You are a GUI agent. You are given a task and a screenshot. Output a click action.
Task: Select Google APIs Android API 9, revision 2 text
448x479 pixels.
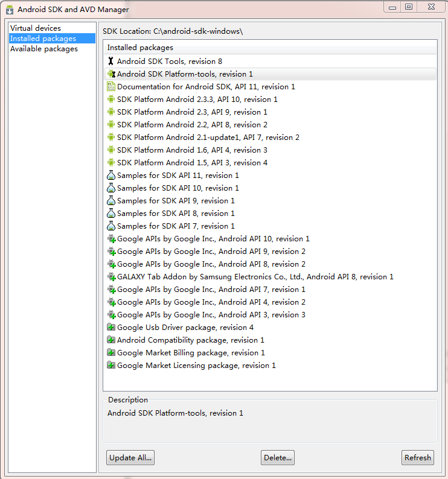coord(211,252)
